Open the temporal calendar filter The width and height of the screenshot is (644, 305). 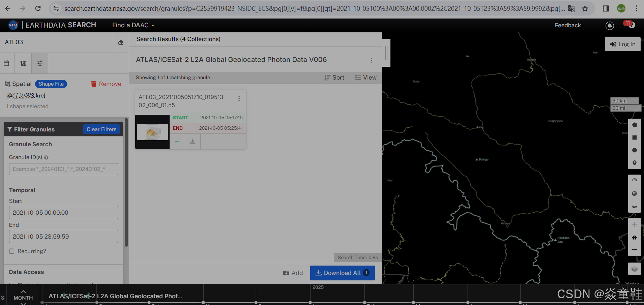(6, 63)
